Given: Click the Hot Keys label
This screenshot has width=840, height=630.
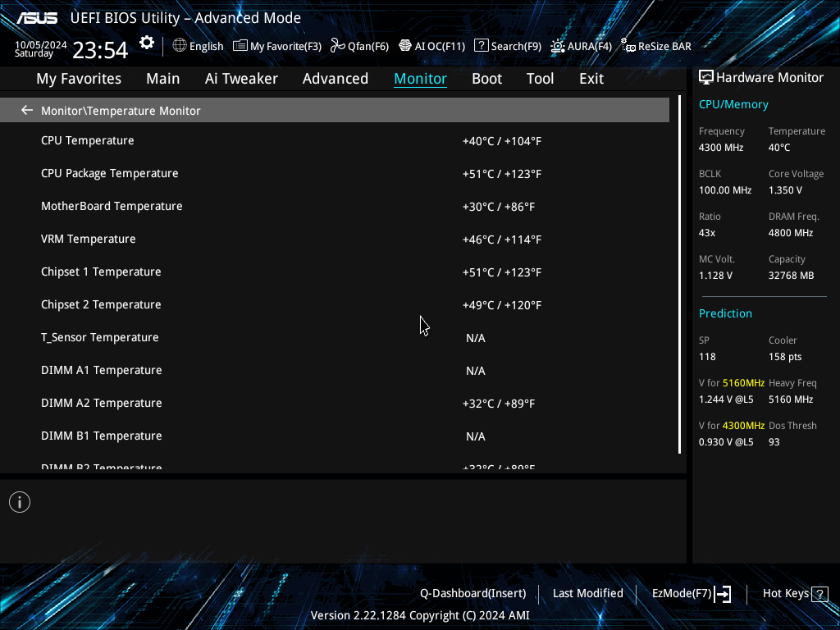Looking at the screenshot, I should point(786,594).
